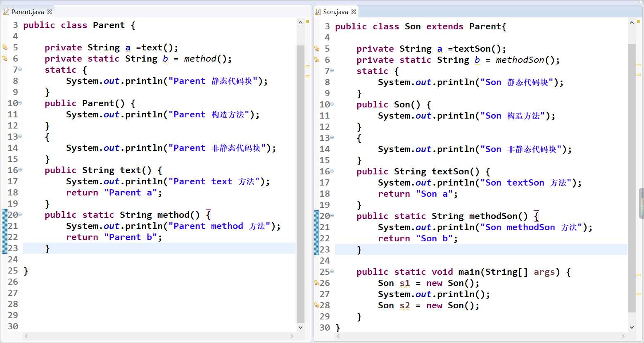Image resolution: width=644 pixels, height=343 pixels.
Task: Click "Son 构造方法" string literal
Action: coord(513,116)
